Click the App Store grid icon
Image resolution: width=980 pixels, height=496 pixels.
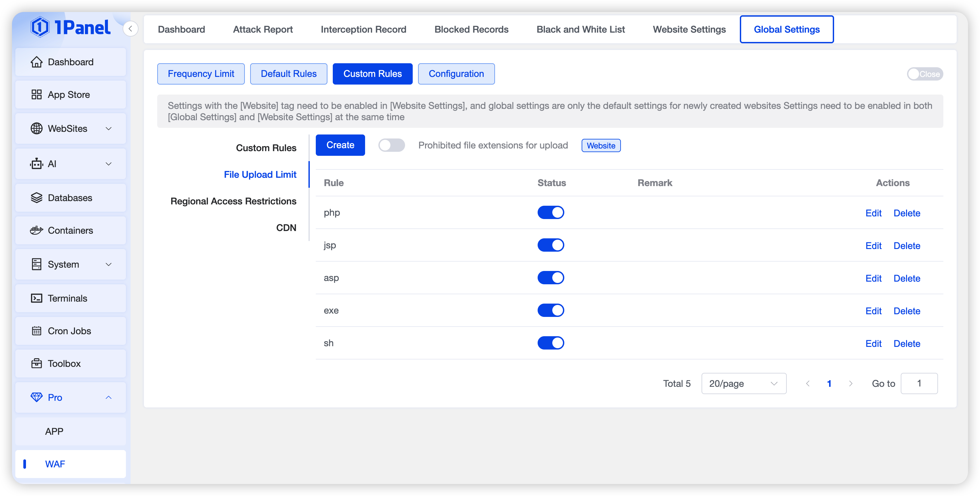pos(37,95)
